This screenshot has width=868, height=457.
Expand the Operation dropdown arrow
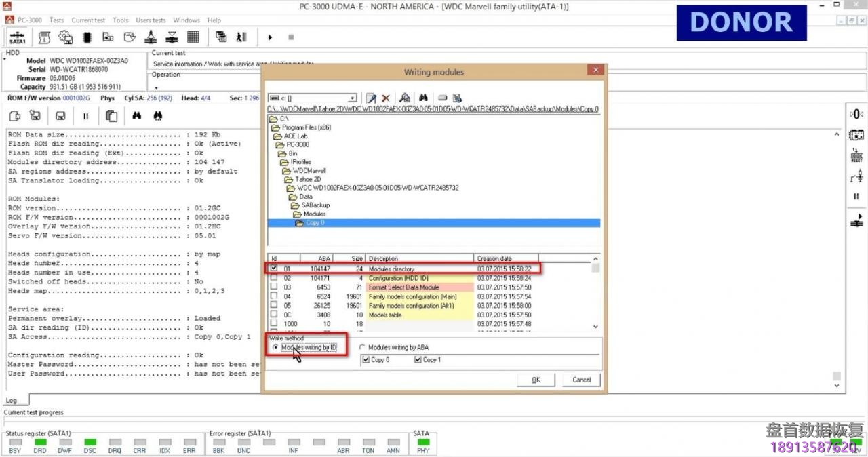coord(155,87)
